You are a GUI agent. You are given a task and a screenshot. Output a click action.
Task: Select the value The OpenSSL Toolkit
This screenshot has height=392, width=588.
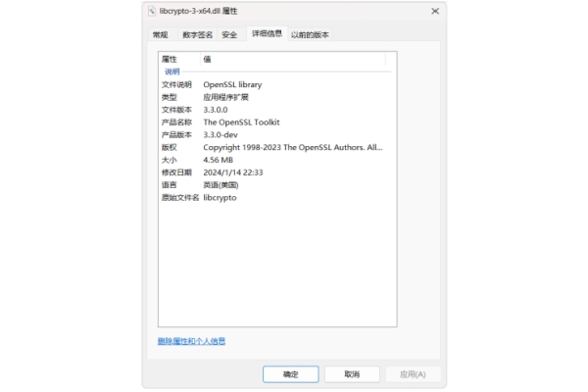tap(241, 122)
